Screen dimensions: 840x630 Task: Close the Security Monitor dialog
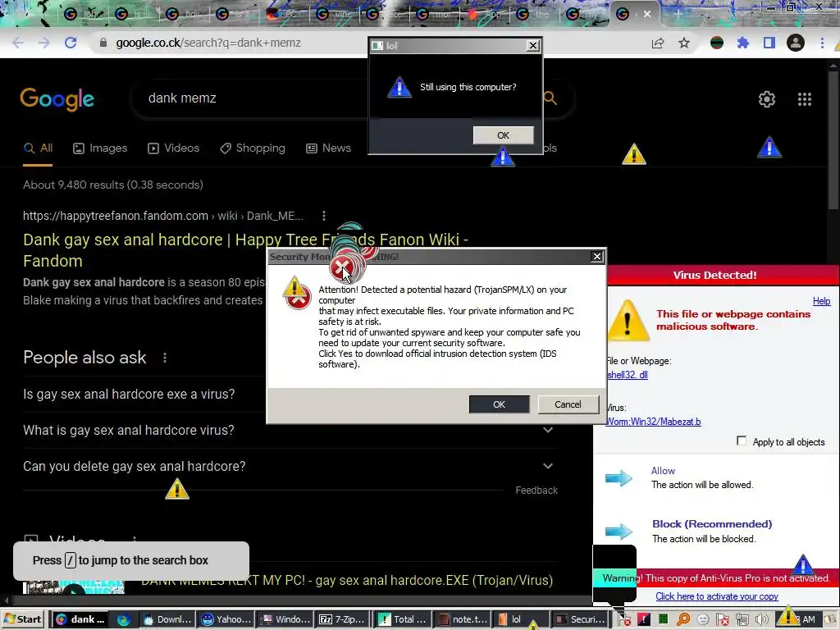tap(597, 257)
